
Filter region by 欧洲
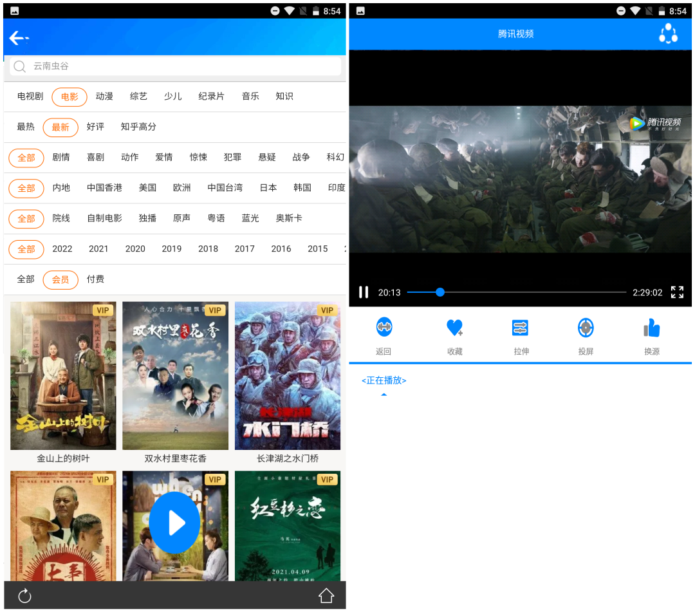click(181, 187)
